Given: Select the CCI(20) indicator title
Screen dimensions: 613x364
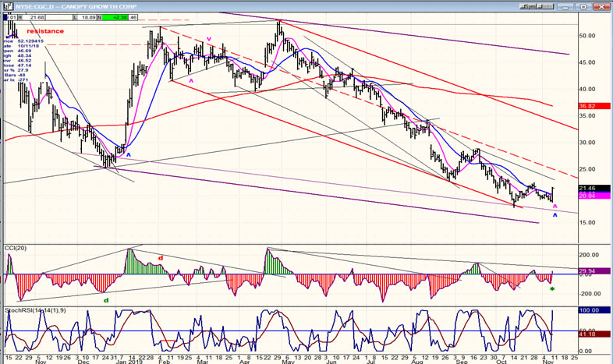Looking at the screenshot, I should (x=17, y=248).
